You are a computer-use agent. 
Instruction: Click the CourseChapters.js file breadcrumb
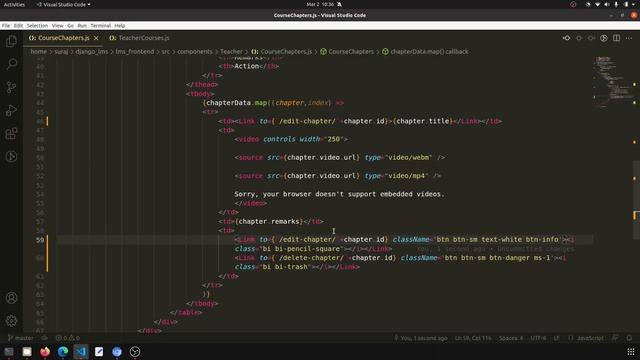tap(282, 51)
